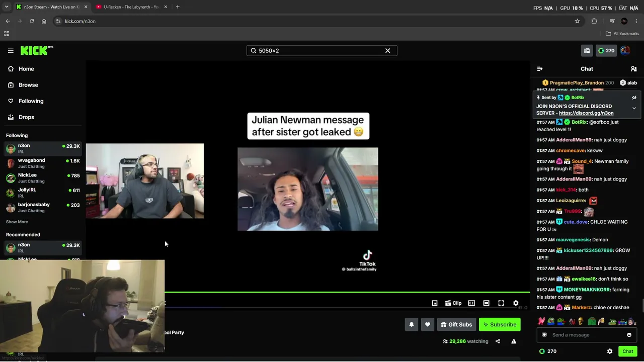This screenshot has height=362, width=644.
Task: Report the stream with warning icon
Action: pyautogui.click(x=514, y=341)
